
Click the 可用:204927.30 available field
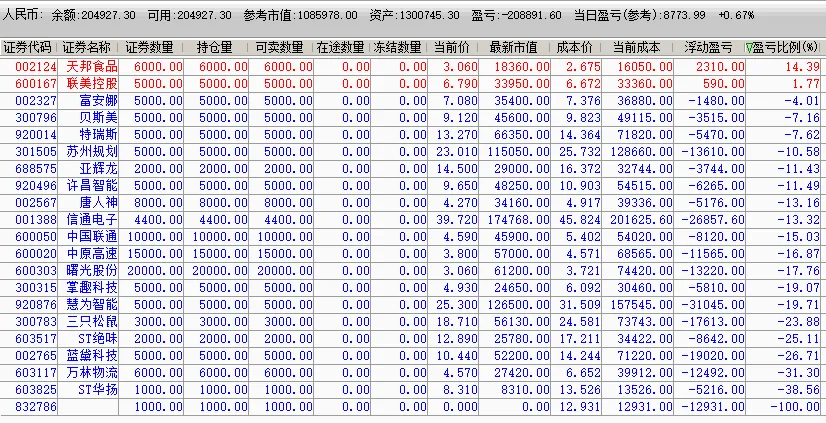(189, 15)
